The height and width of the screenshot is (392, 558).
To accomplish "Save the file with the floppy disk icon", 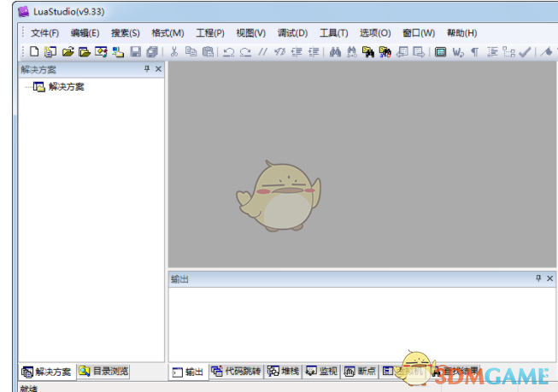I will 136,52.
